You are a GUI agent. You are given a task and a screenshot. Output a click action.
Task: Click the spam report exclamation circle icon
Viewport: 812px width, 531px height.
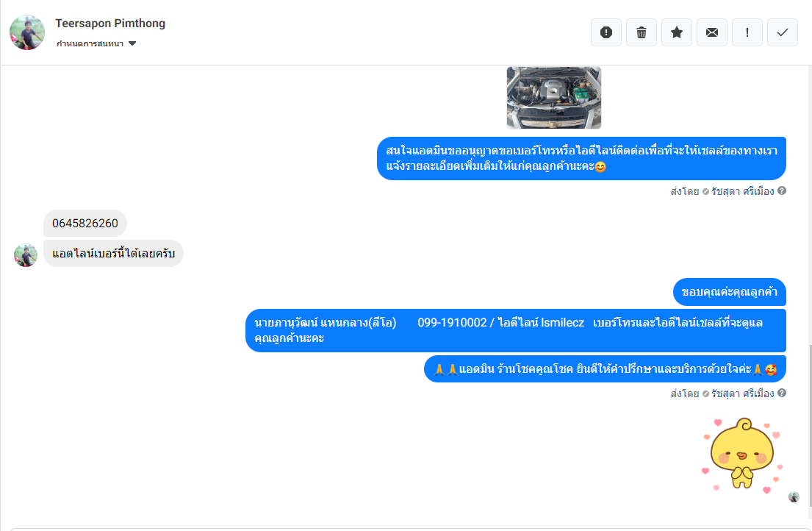tap(606, 32)
